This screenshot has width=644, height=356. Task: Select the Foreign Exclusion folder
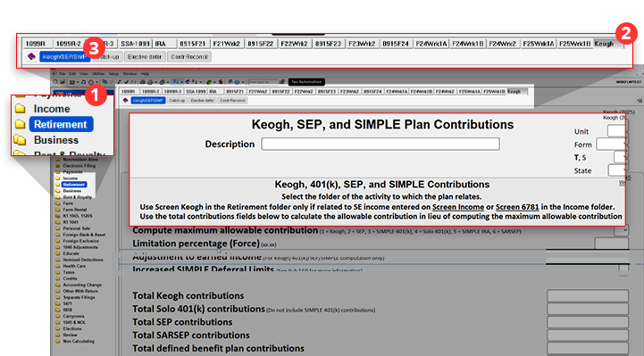point(81,241)
